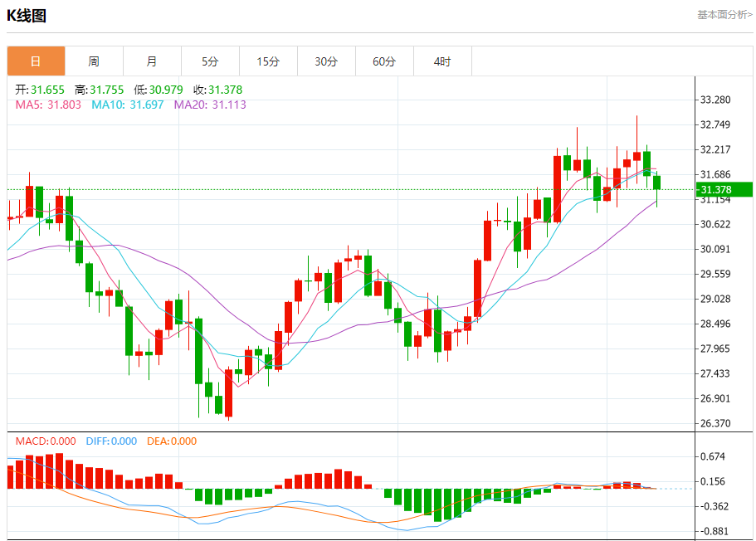Click the 26.370 price axis label

(x=715, y=423)
